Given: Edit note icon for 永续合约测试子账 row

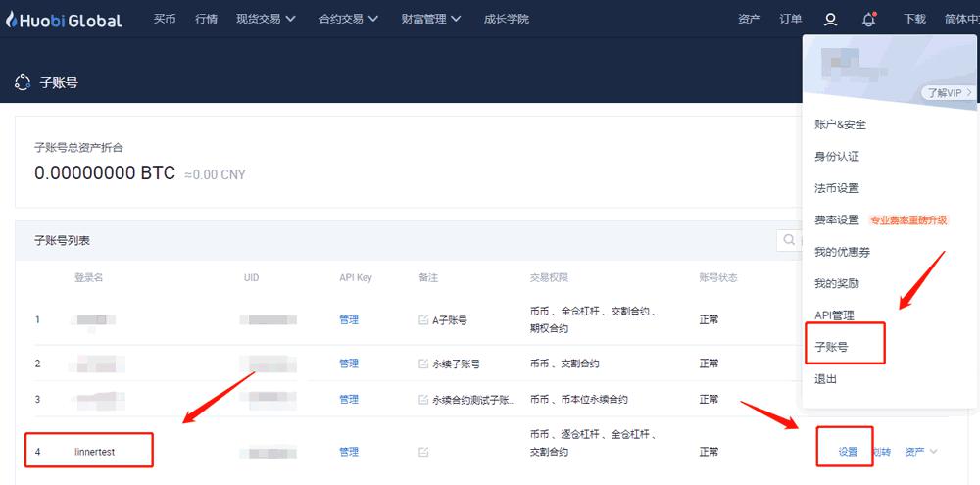Looking at the screenshot, I should coord(423,400).
